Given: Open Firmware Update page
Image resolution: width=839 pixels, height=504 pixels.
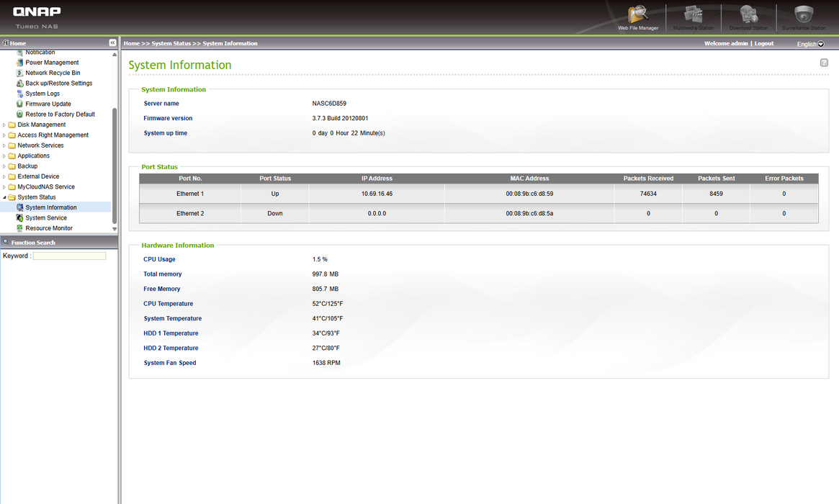Looking at the screenshot, I should (x=48, y=104).
